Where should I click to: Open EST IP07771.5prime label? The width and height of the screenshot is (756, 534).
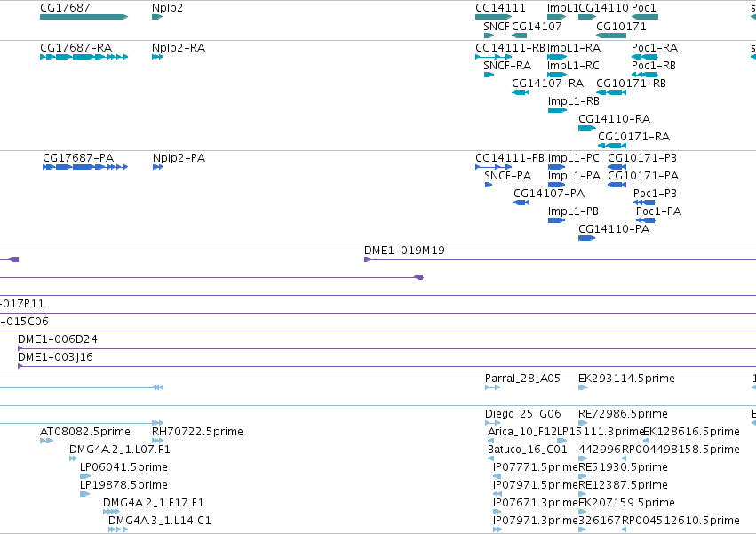(x=536, y=468)
